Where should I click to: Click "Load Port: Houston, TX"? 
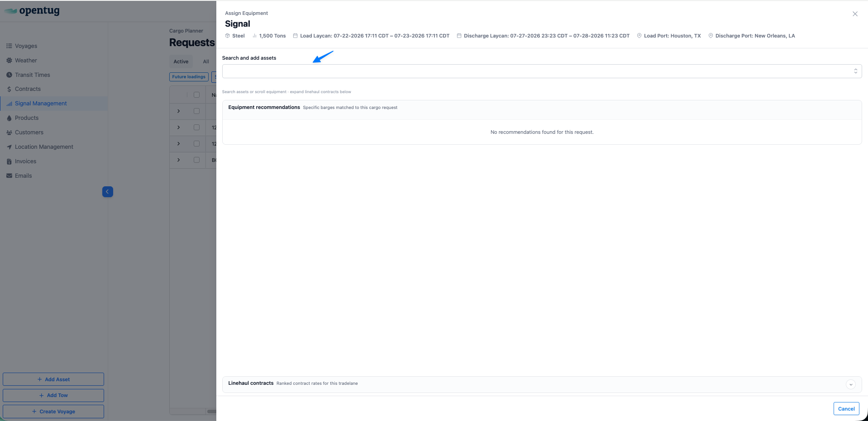[672, 36]
